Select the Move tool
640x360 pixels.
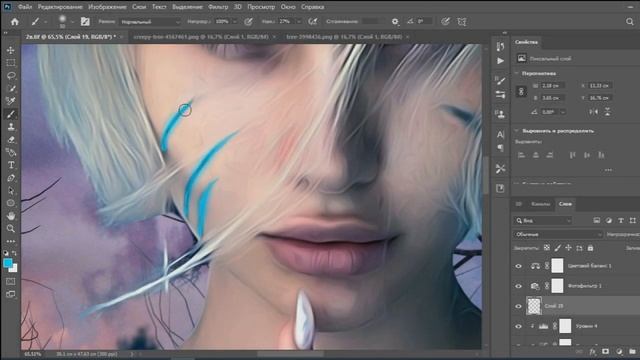11,50
